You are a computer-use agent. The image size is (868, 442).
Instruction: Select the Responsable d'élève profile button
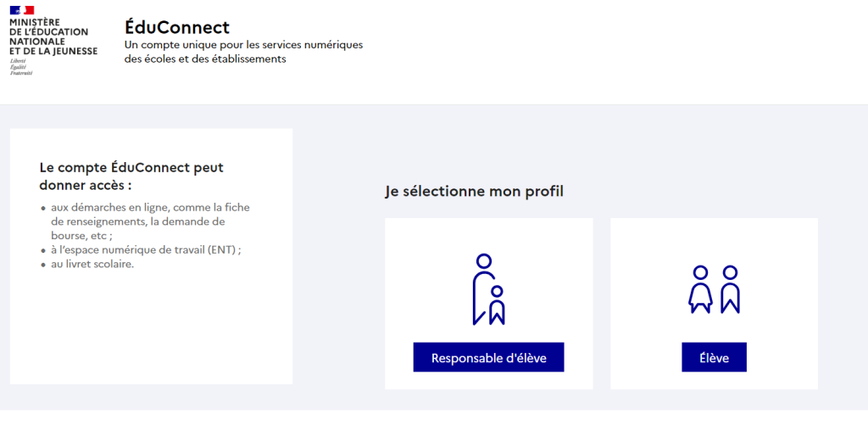[x=488, y=357]
